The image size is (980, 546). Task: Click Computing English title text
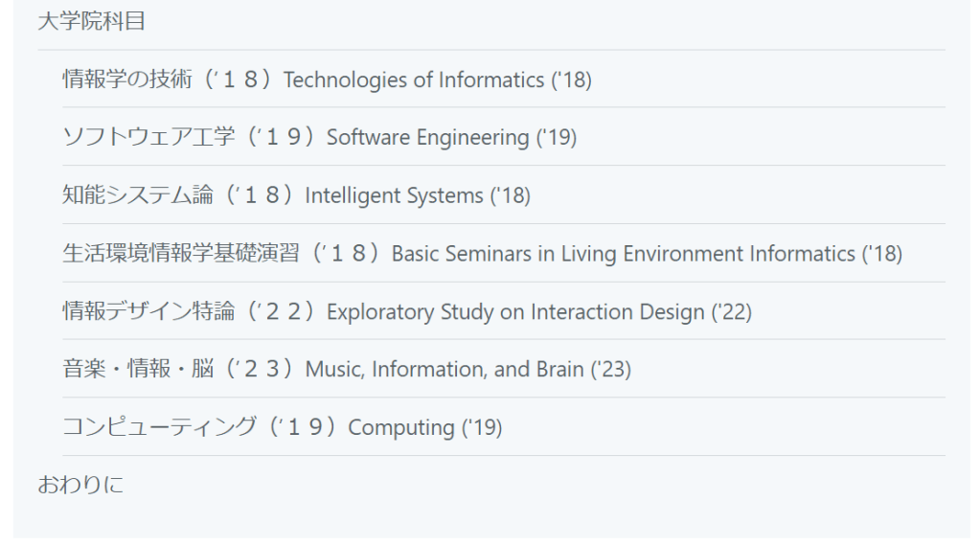(x=400, y=427)
